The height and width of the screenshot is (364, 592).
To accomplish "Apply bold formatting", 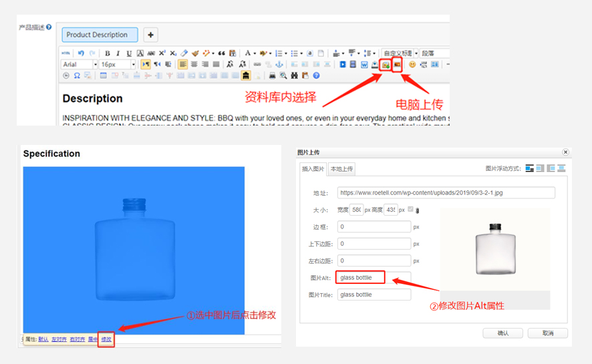I will [108, 53].
